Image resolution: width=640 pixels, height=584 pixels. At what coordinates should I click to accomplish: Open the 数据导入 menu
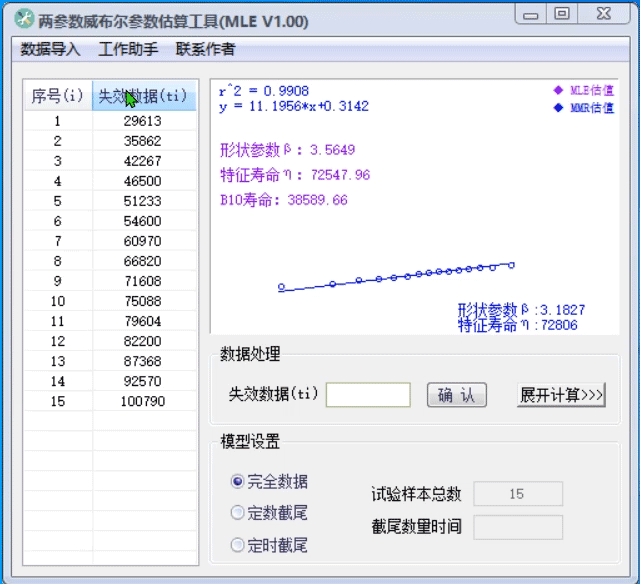51,49
